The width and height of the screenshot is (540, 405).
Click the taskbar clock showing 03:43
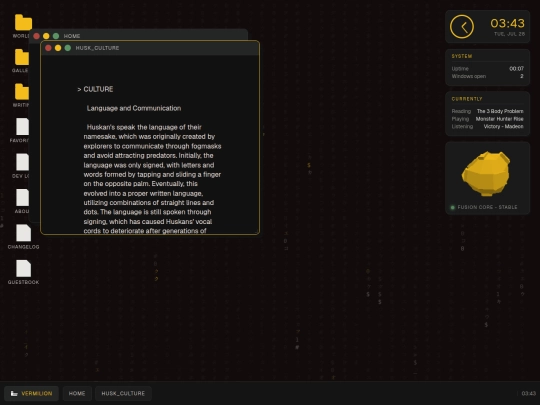[x=528, y=393]
